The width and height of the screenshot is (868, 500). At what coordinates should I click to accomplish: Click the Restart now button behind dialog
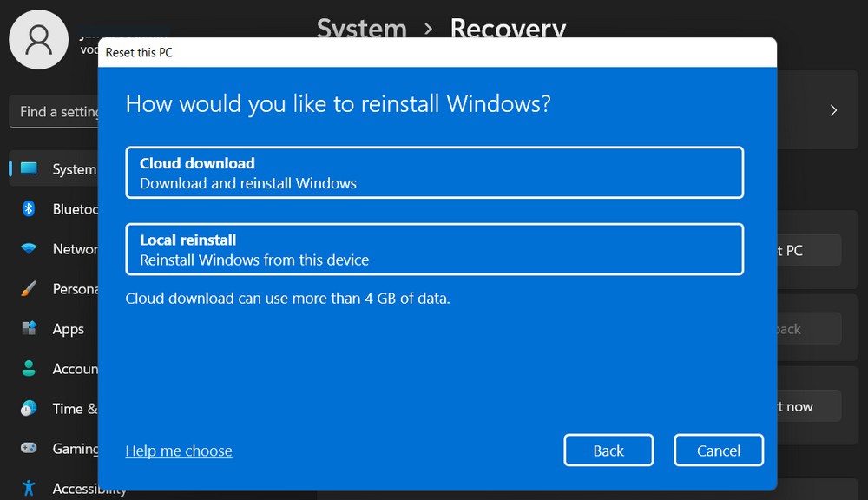[x=809, y=406]
